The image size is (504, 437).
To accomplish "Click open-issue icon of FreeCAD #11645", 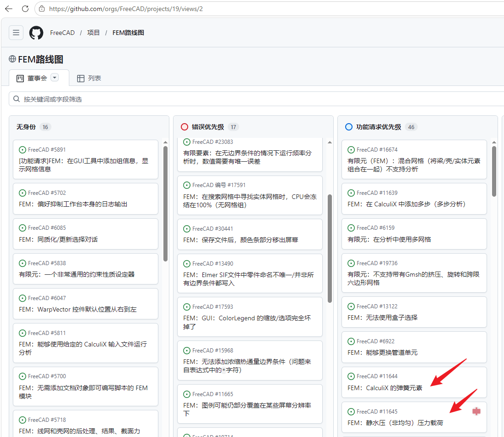I will (351, 412).
